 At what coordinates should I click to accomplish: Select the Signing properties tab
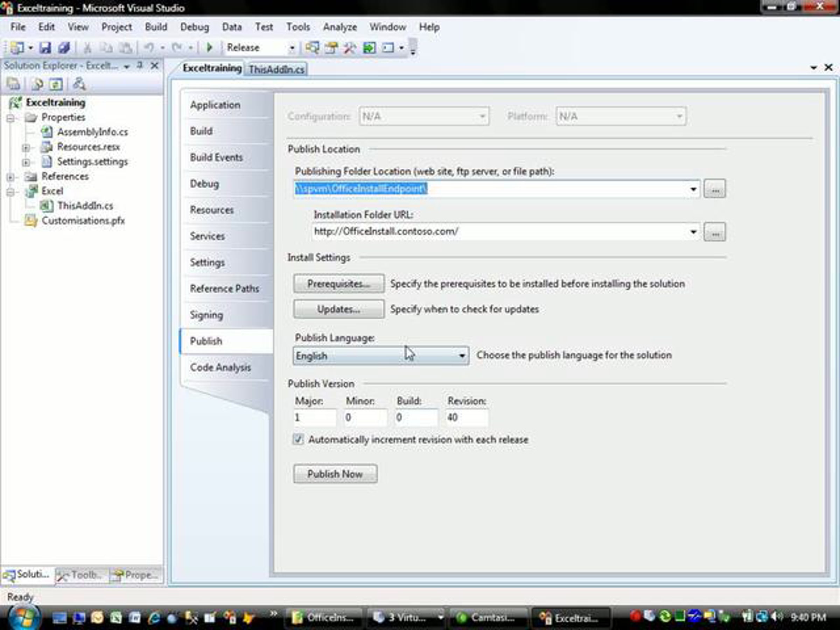206,315
